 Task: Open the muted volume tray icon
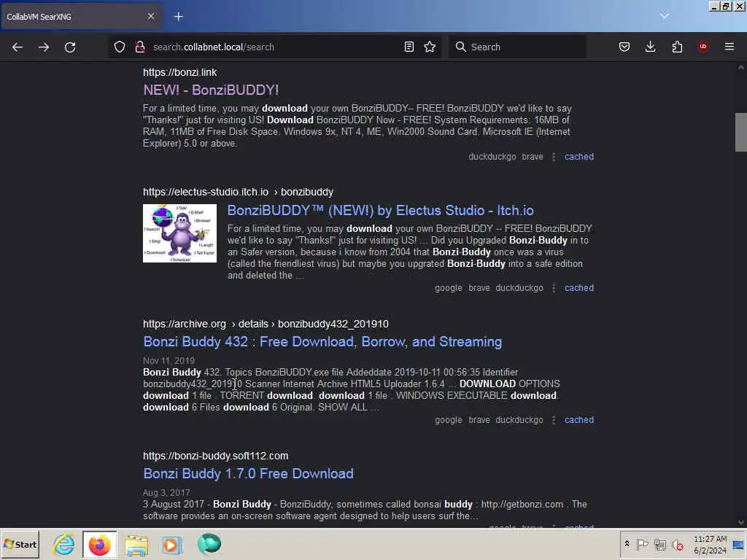[x=677, y=544]
